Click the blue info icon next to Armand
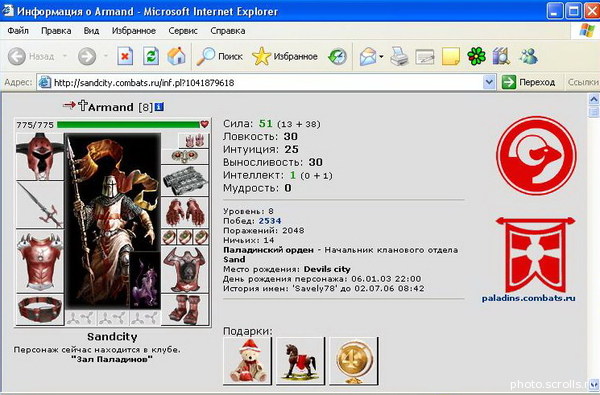This screenshot has height=395, width=600. (x=159, y=107)
